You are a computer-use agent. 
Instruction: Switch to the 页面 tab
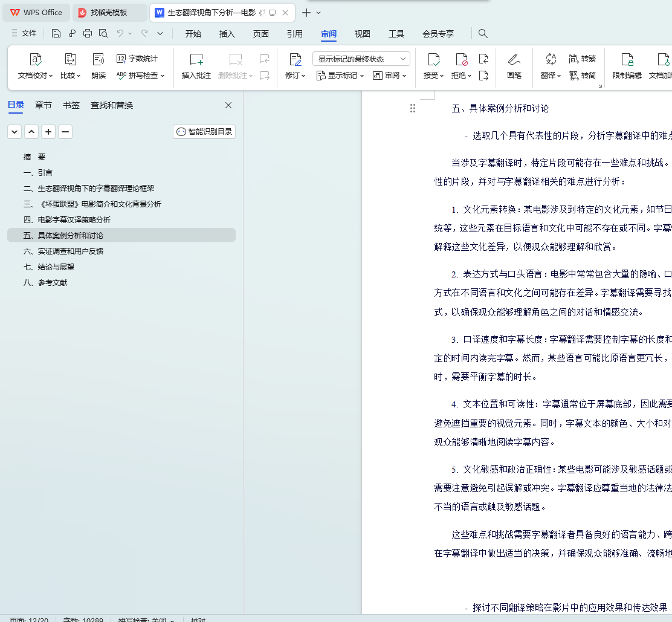click(260, 34)
